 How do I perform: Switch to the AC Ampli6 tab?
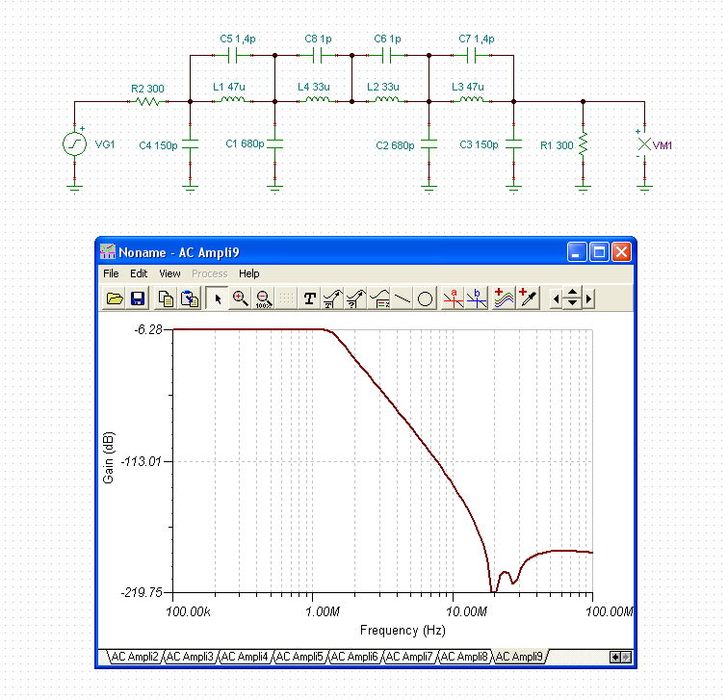(x=353, y=657)
